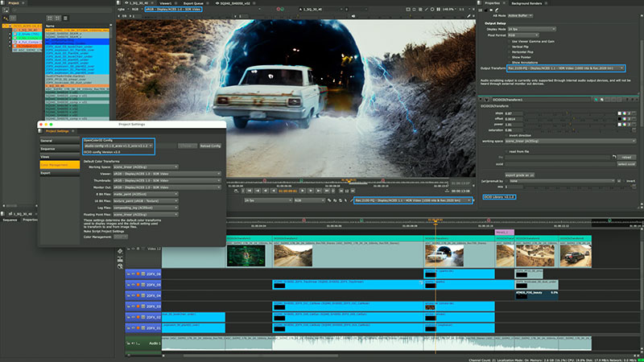Click the Reload Config button
This screenshot has height=362, width=644.
tap(211, 146)
